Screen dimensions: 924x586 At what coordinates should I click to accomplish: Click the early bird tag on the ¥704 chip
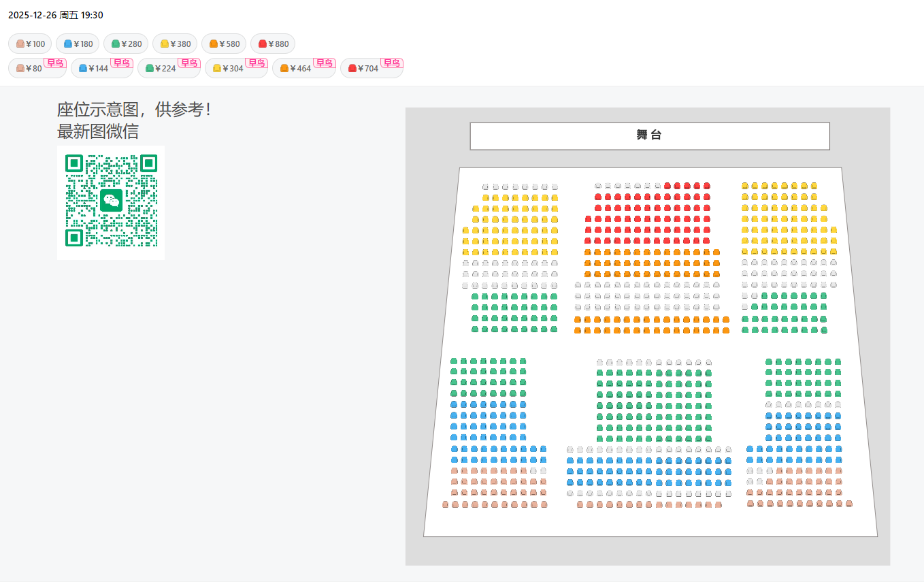pos(391,63)
